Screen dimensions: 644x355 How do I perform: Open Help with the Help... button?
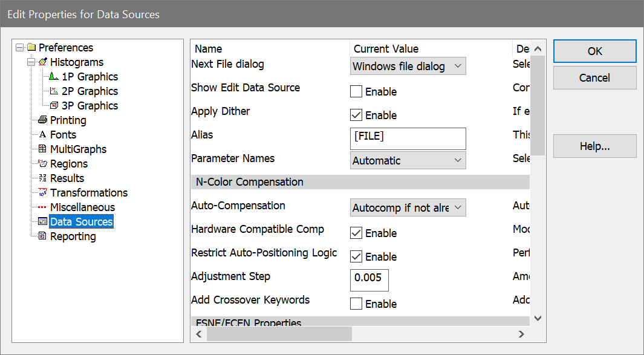(594, 146)
